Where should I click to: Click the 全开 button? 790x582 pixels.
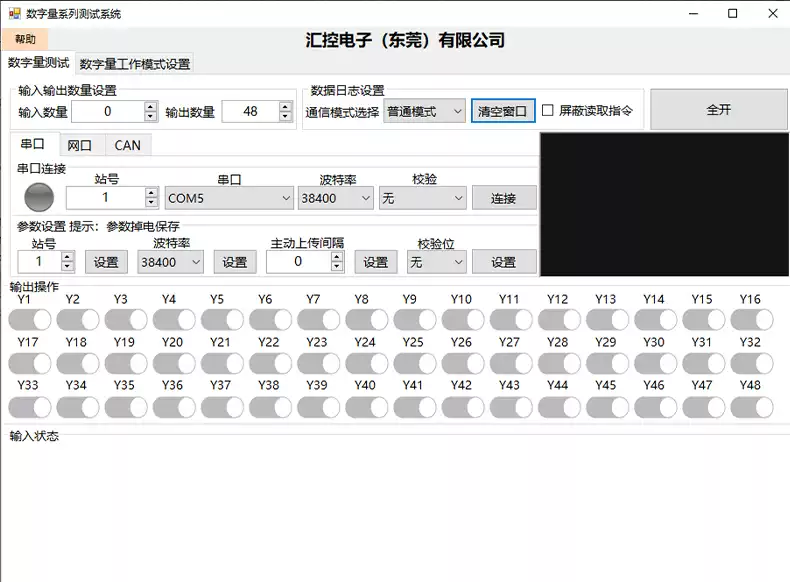718,110
